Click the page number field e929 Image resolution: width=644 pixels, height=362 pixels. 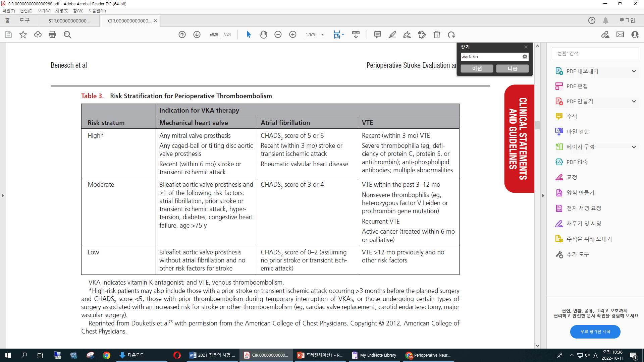click(x=214, y=35)
